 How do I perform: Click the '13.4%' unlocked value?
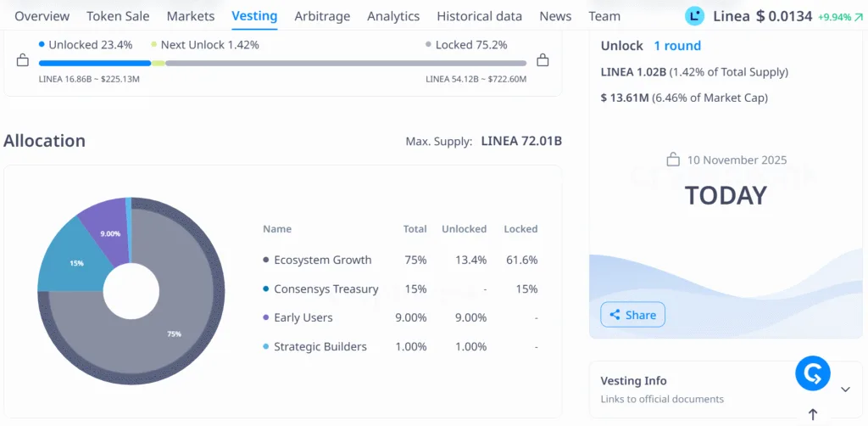[x=472, y=260]
